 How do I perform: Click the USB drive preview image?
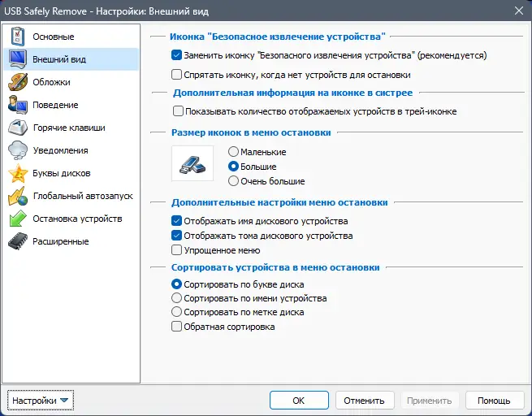pos(192,163)
